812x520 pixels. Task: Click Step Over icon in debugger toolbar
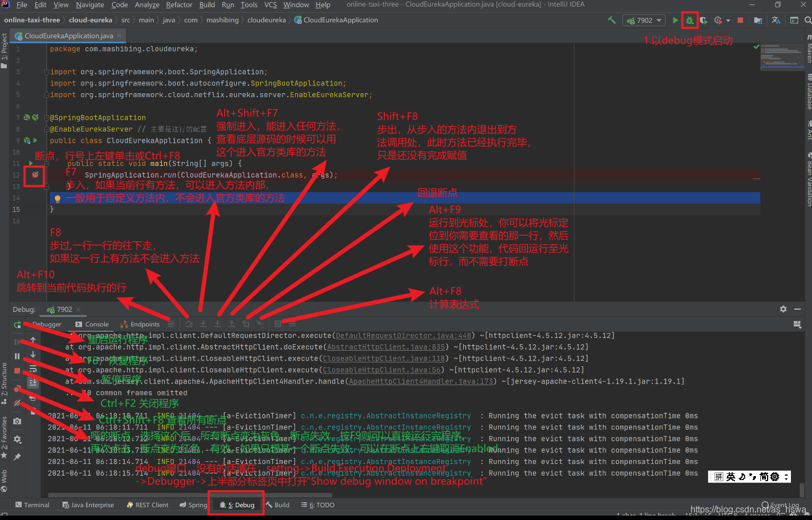point(189,324)
